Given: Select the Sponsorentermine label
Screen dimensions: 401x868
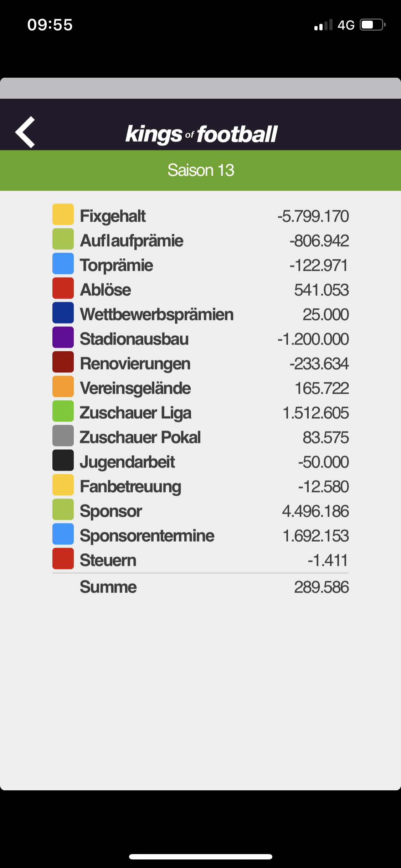Looking at the screenshot, I should pyautogui.click(x=147, y=536).
